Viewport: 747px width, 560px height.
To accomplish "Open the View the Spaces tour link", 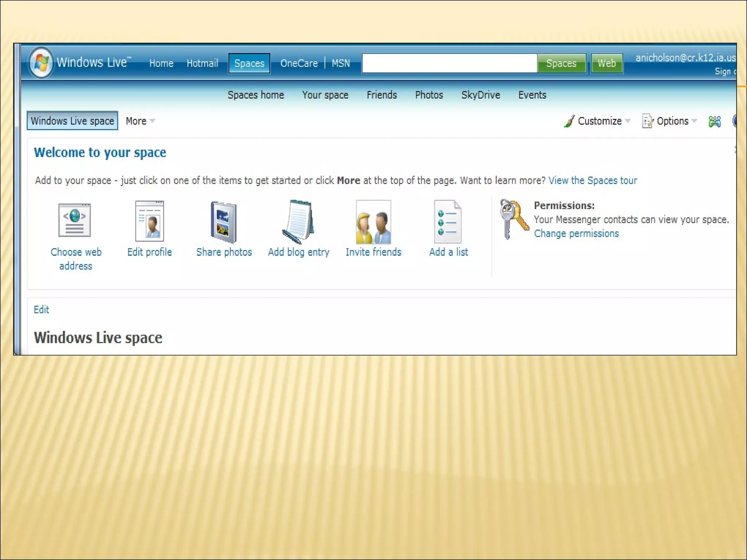I will 592,180.
